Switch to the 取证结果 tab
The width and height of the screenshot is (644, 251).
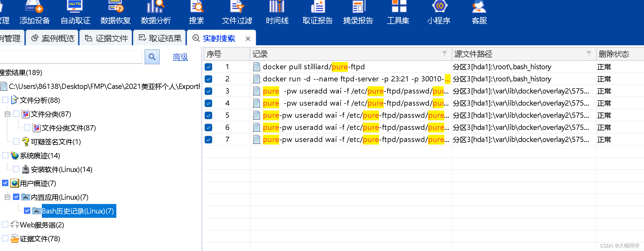coord(160,38)
